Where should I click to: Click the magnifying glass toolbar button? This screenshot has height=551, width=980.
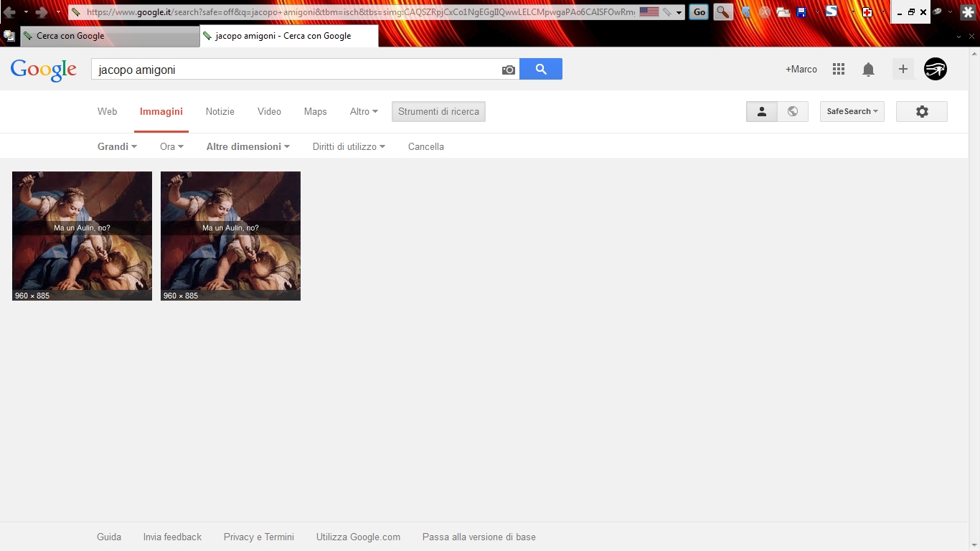tap(723, 11)
